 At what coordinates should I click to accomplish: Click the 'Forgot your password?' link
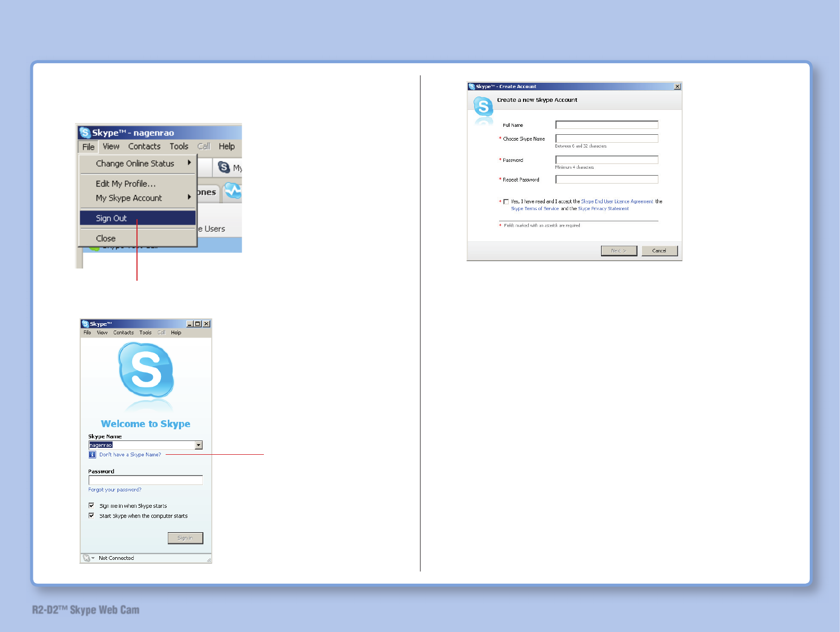pos(115,490)
